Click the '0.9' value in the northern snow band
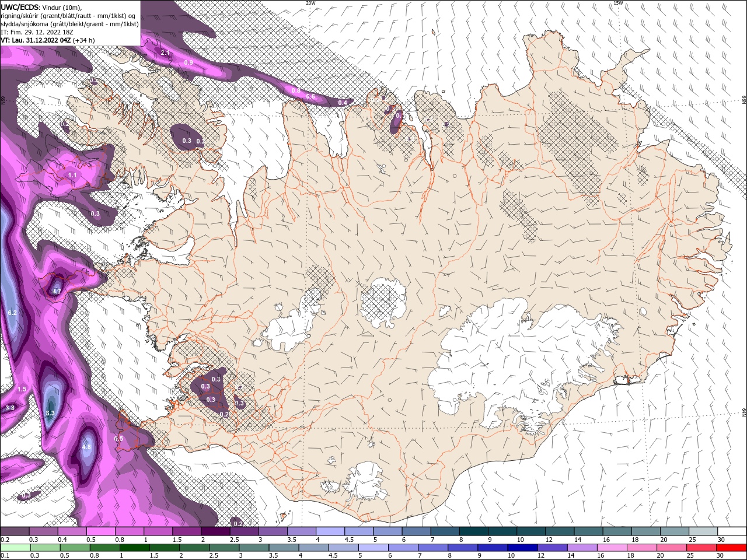 click(x=189, y=62)
